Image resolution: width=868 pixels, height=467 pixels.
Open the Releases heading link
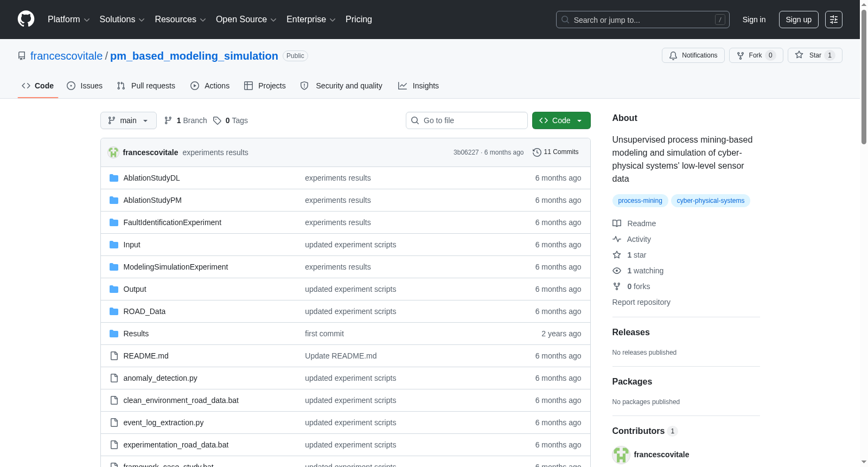[x=631, y=332]
